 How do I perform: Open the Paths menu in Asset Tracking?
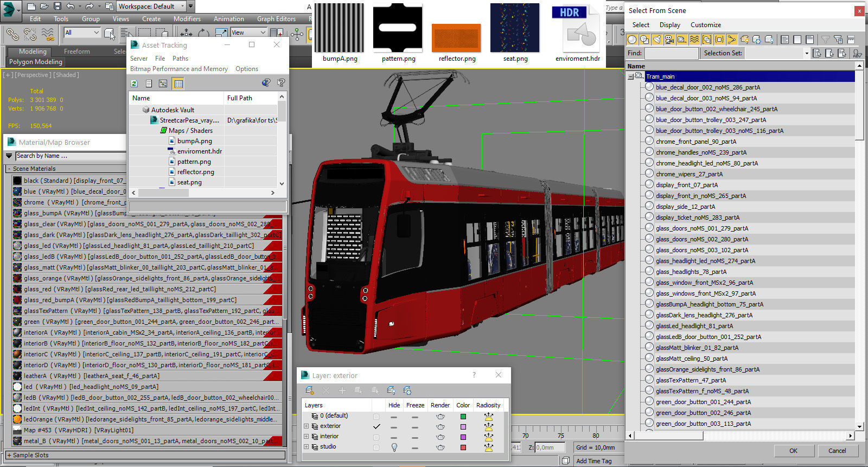tap(180, 58)
